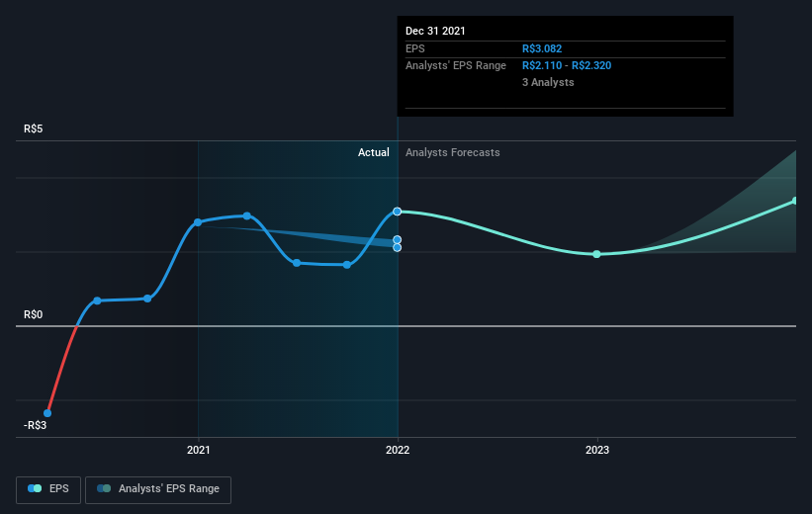Toggle the Analysts' EPS Range legend button

tap(158, 489)
